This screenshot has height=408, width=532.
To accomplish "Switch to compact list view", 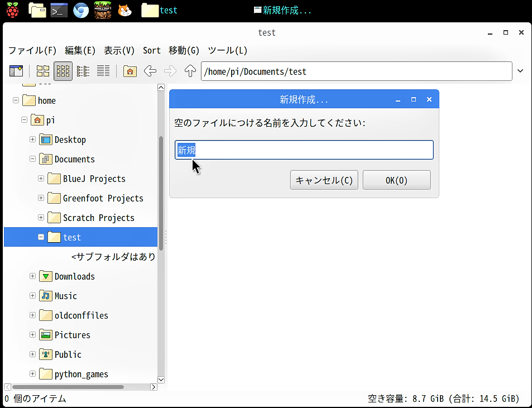I will pos(83,71).
